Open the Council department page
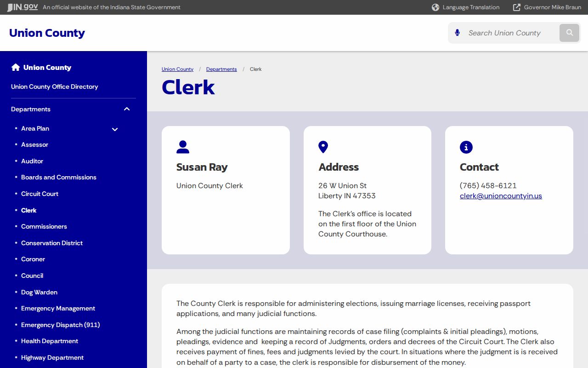The image size is (588, 368). coord(32,276)
